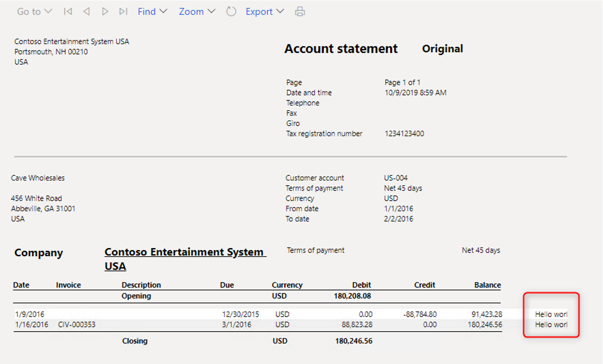The height and width of the screenshot is (364, 603).
Task: Open the Export format dropdown
Action: click(x=265, y=11)
